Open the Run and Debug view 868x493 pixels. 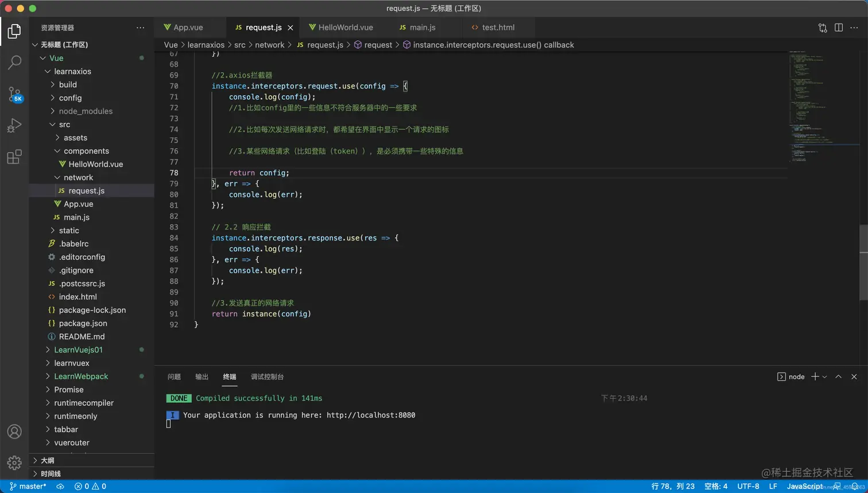14,125
